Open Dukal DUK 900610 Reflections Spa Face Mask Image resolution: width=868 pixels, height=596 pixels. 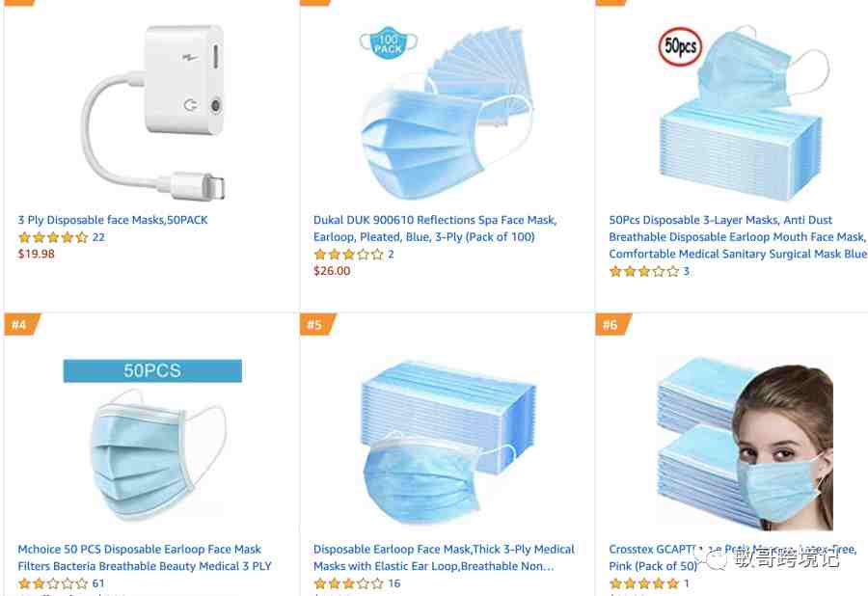click(435, 229)
